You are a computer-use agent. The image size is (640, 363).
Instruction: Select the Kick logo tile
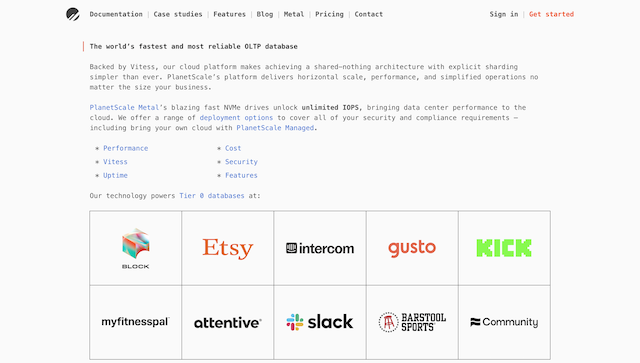(504, 248)
